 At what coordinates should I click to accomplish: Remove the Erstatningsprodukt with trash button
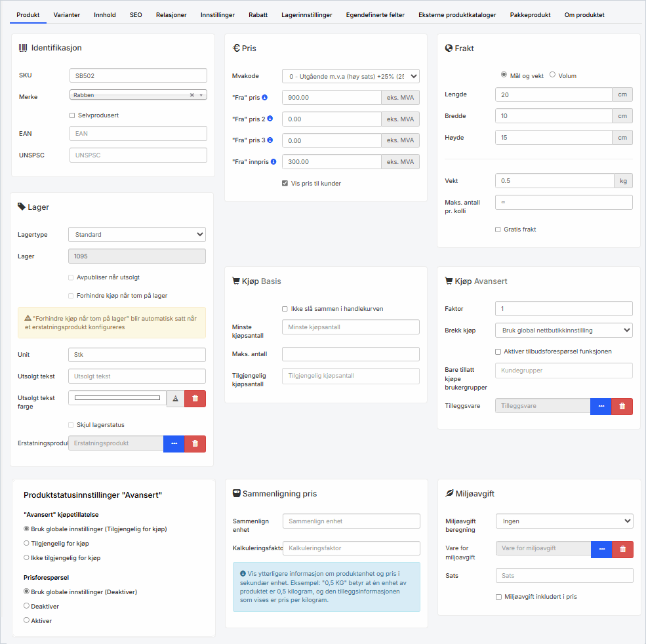point(195,443)
